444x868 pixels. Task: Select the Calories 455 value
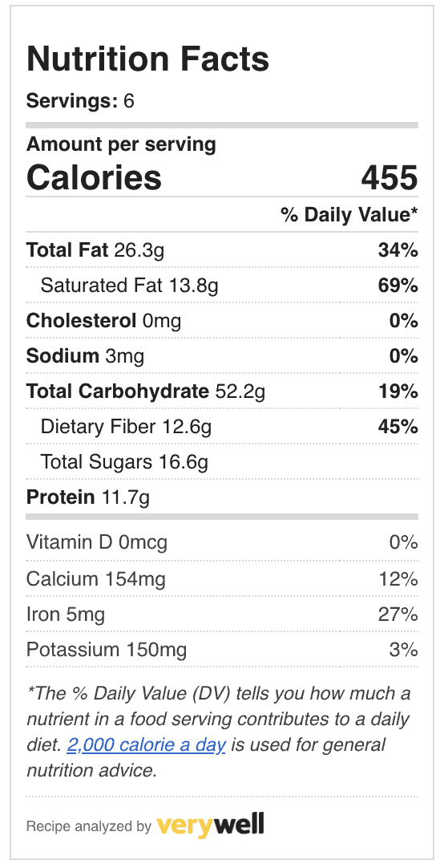pyautogui.click(x=390, y=178)
